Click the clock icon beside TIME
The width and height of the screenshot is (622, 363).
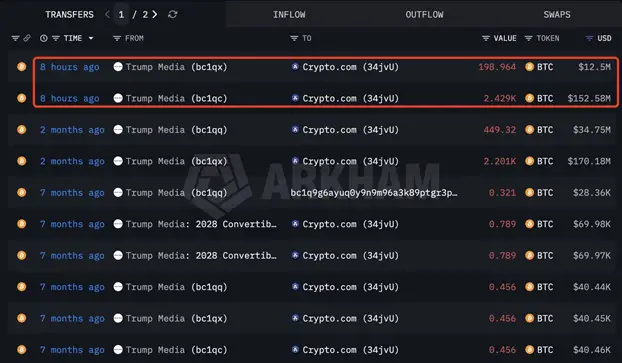click(x=44, y=38)
